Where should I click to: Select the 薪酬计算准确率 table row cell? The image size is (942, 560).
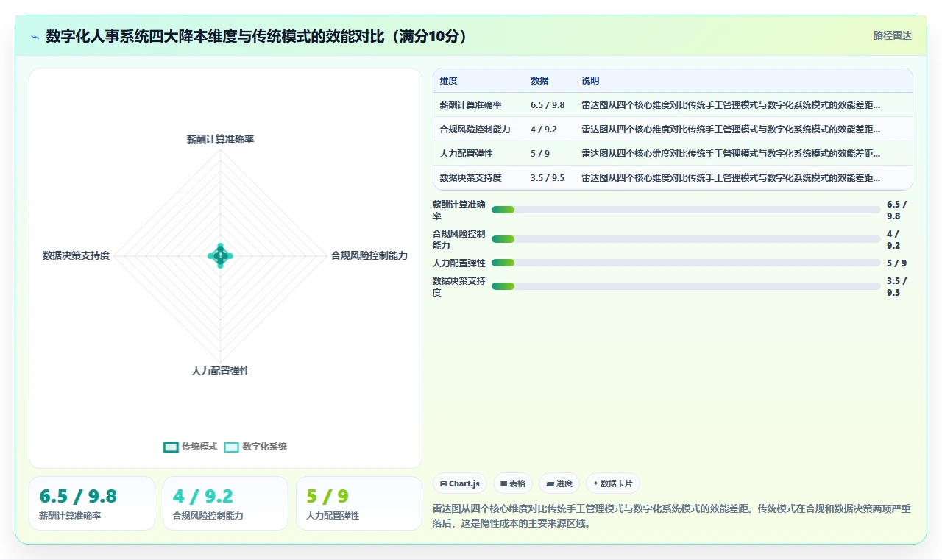click(x=478, y=104)
